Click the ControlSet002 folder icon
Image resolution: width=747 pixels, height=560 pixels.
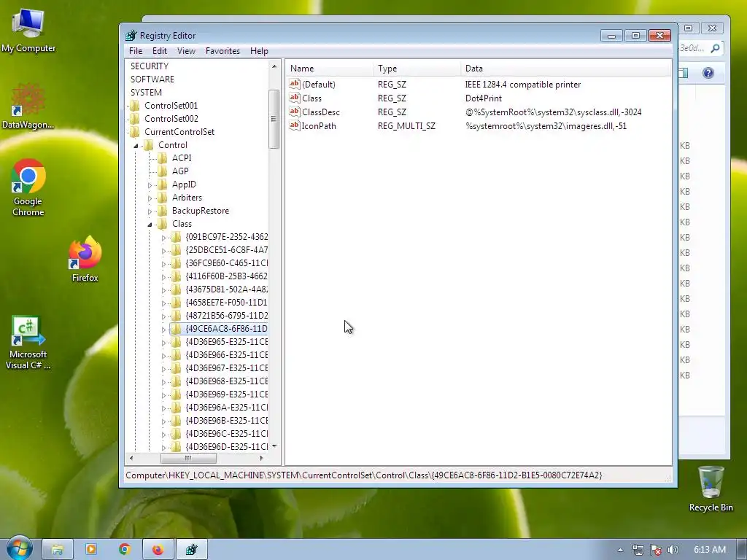click(135, 119)
